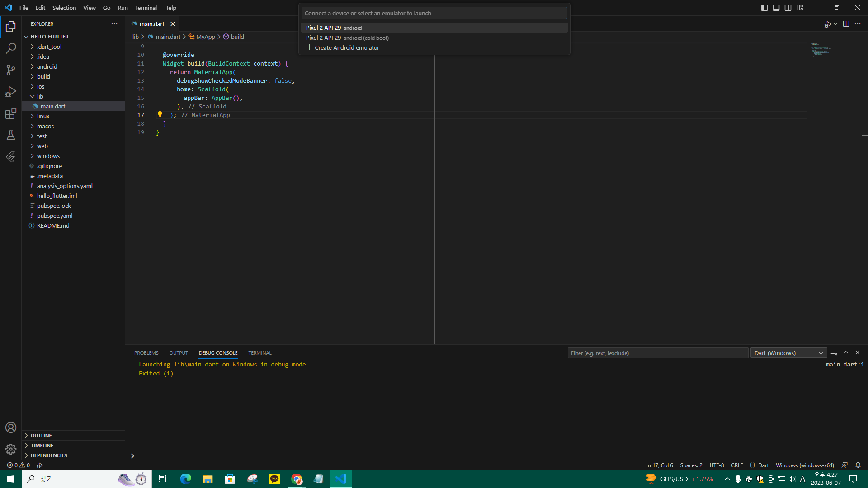Image resolution: width=868 pixels, height=488 pixels.
Task: Toggle the secondary side bar
Action: (788, 8)
